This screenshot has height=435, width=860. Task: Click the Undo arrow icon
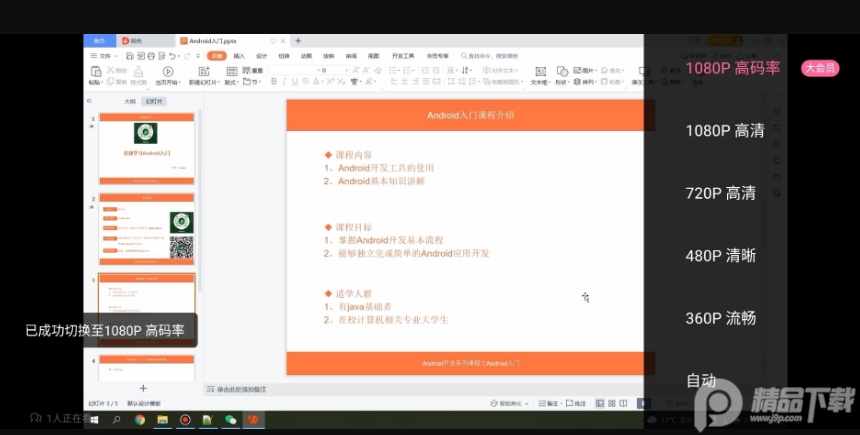tap(172, 56)
